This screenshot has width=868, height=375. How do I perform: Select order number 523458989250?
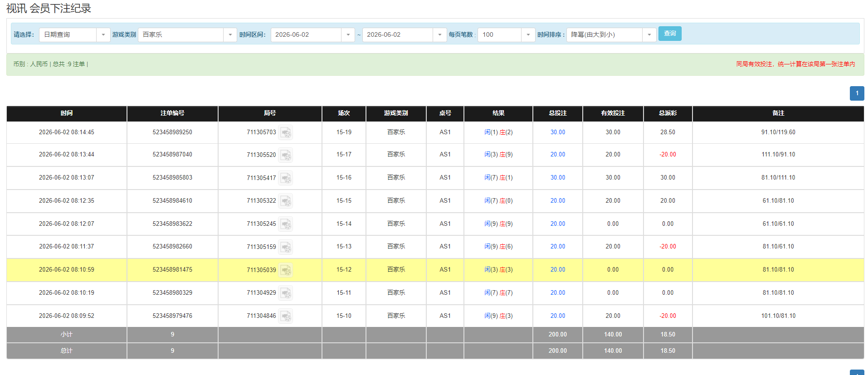click(172, 132)
